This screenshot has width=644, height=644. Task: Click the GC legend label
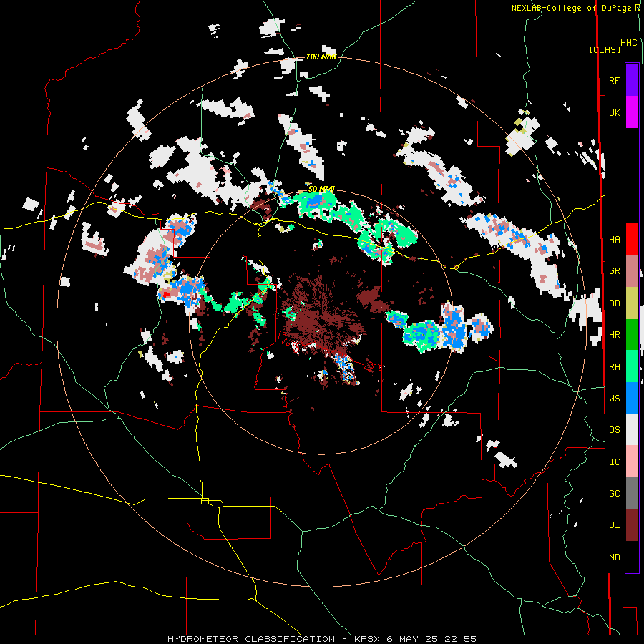pos(614,493)
